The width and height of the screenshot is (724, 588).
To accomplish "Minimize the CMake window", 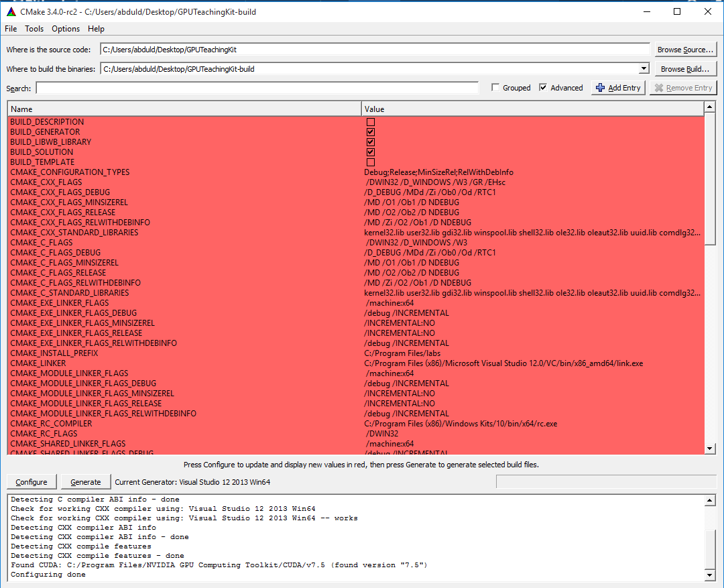I will click(x=647, y=11).
